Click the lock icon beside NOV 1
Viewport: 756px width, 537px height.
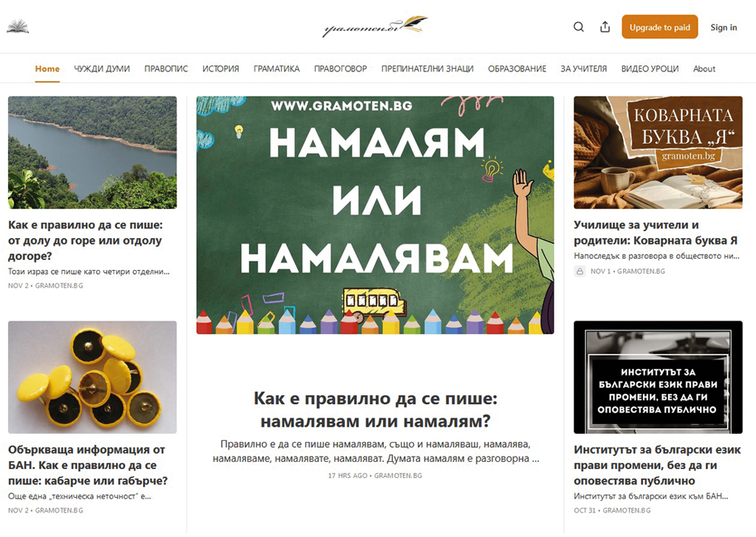(580, 271)
